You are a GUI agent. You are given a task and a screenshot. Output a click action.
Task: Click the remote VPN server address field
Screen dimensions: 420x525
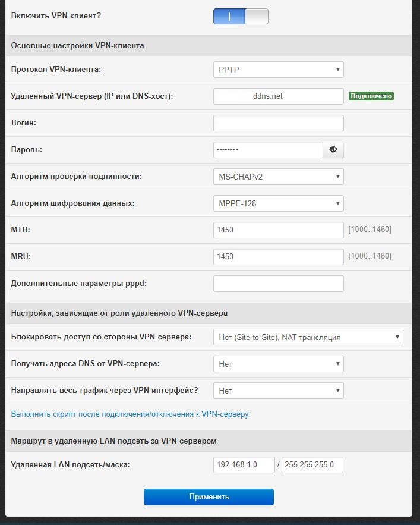(278, 96)
